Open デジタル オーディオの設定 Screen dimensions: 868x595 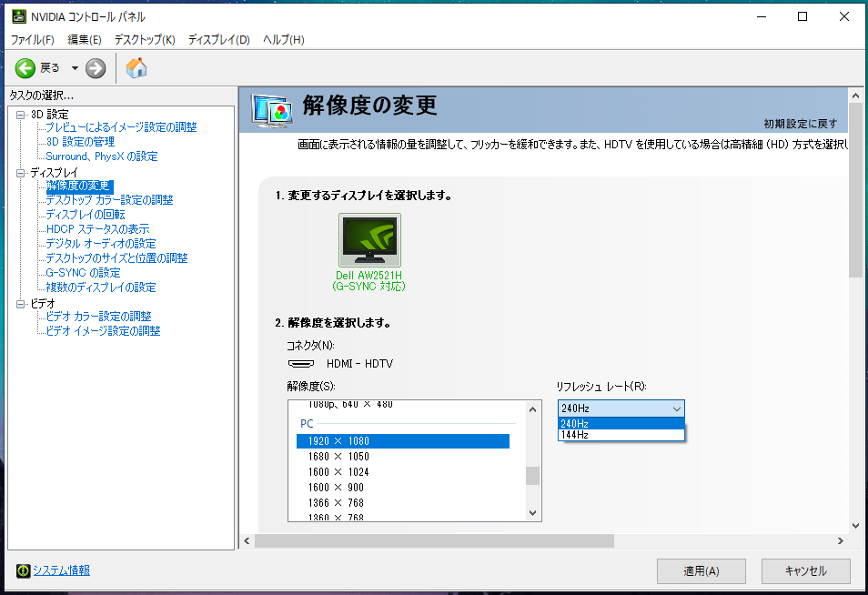pyautogui.click(x=101, y=244)
